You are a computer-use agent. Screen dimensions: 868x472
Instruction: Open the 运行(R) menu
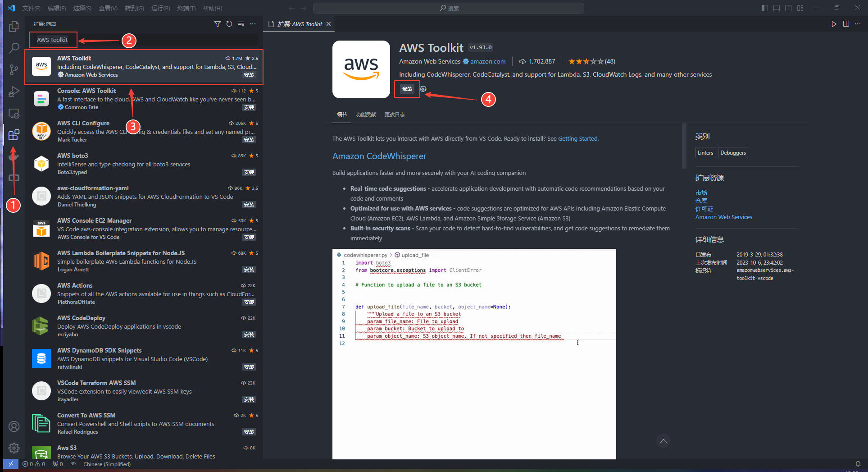160,8
